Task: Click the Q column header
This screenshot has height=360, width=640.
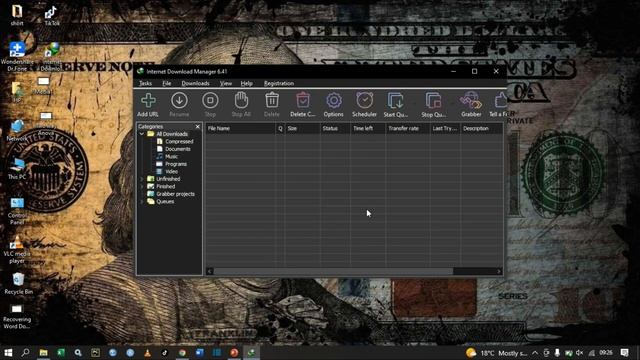Action: coord(280,129)
